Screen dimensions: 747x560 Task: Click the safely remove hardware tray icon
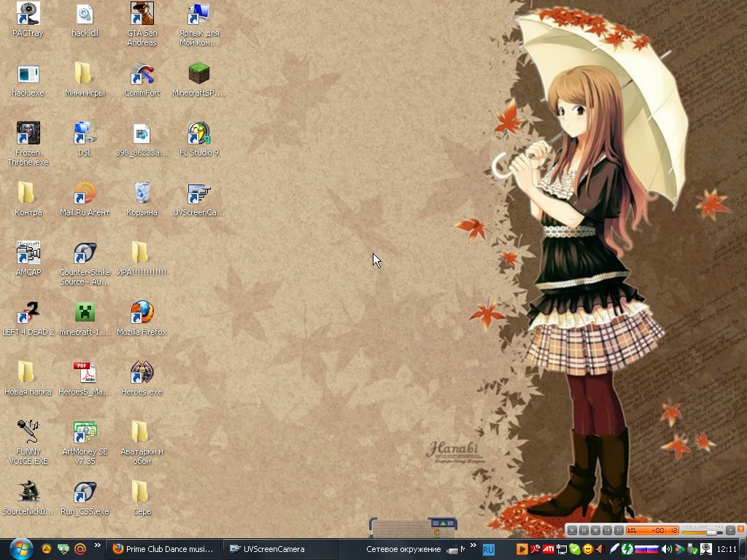pos(693,549)
